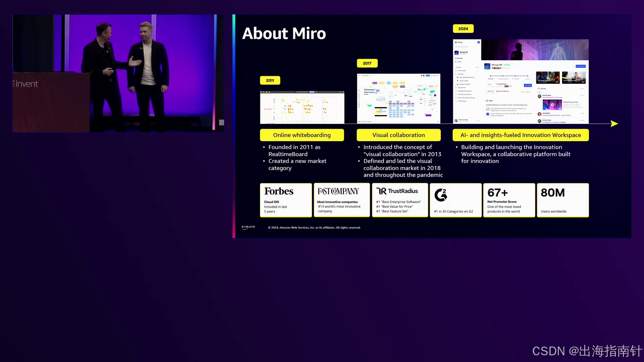This screenshot has width=644, height=362.
Task: Click the yellow timeline arrowhead
Action: [x=614, y=124]
